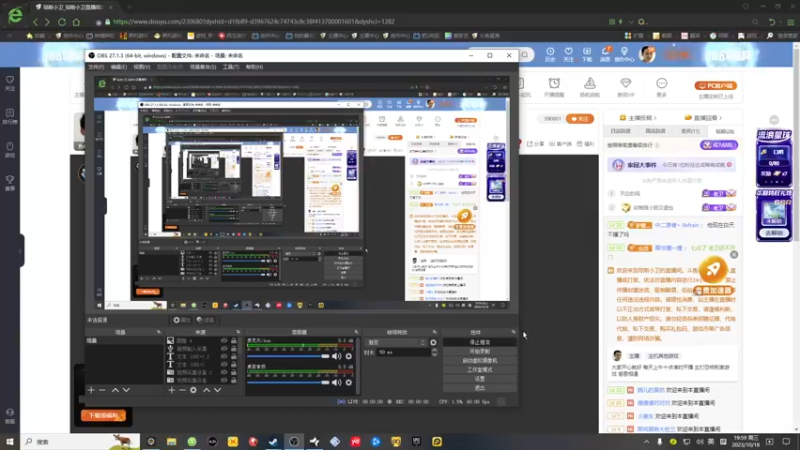Open the 视图(V) menu in OBS

142,67
